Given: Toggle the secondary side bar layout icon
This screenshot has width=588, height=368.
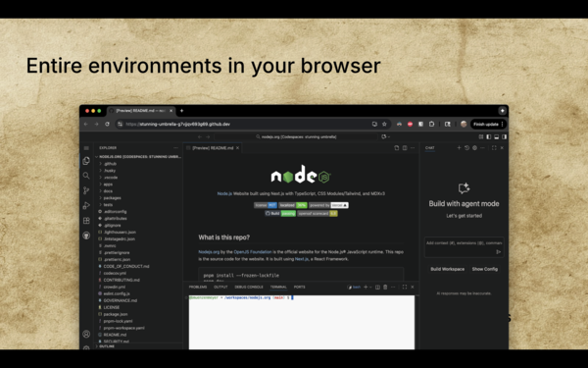Looking at the screenshot, I should tap(505, 136).
